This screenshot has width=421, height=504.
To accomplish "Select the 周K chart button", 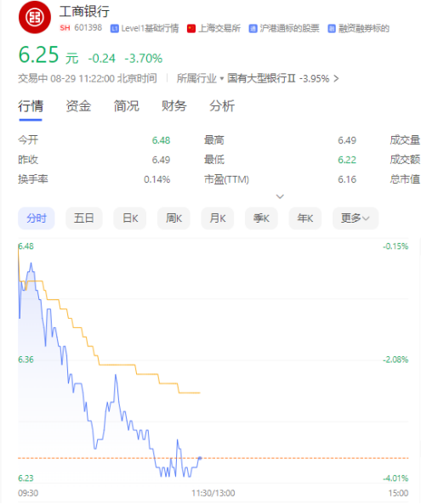I will tap(174, 218).
